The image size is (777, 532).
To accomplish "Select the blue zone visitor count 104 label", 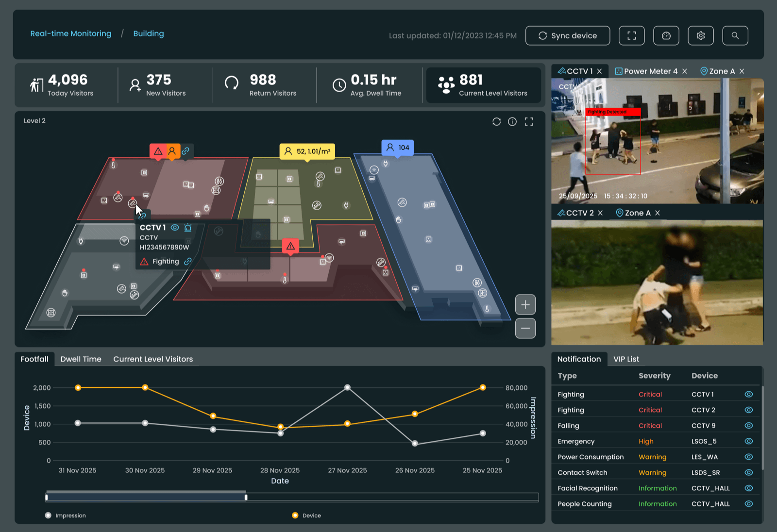I will pos(398,148).
